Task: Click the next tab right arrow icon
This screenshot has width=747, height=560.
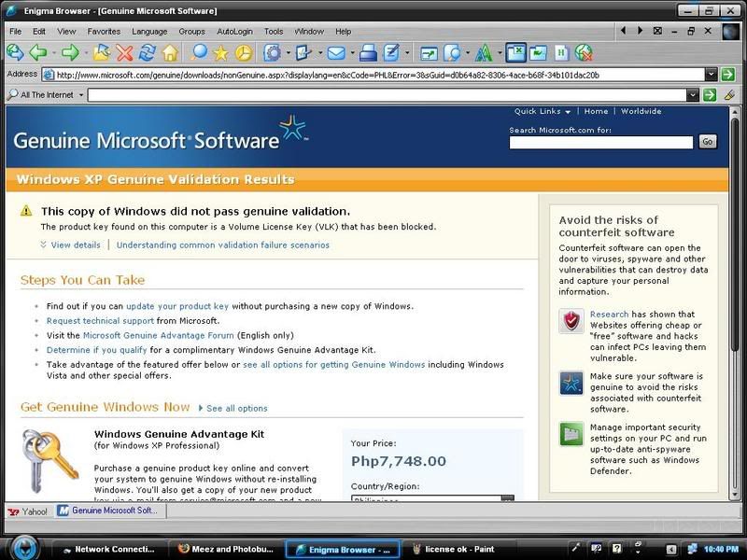Action: coord(640,31)
